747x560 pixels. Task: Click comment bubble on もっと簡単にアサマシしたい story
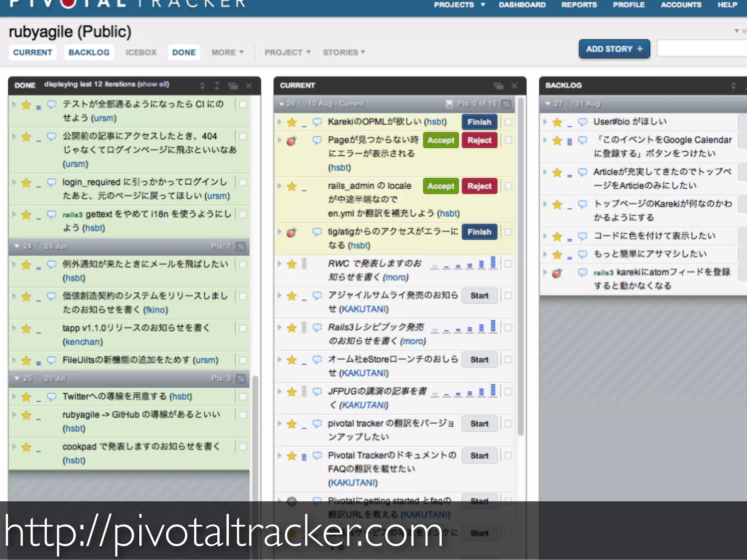pyautogui.click(x=583, y=254)
